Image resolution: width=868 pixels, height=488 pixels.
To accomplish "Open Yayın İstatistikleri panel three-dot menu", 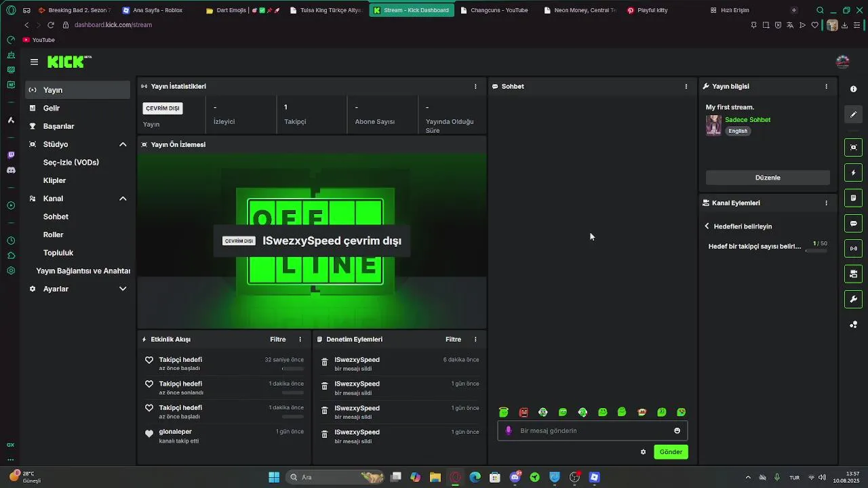I will coord(475,86).
